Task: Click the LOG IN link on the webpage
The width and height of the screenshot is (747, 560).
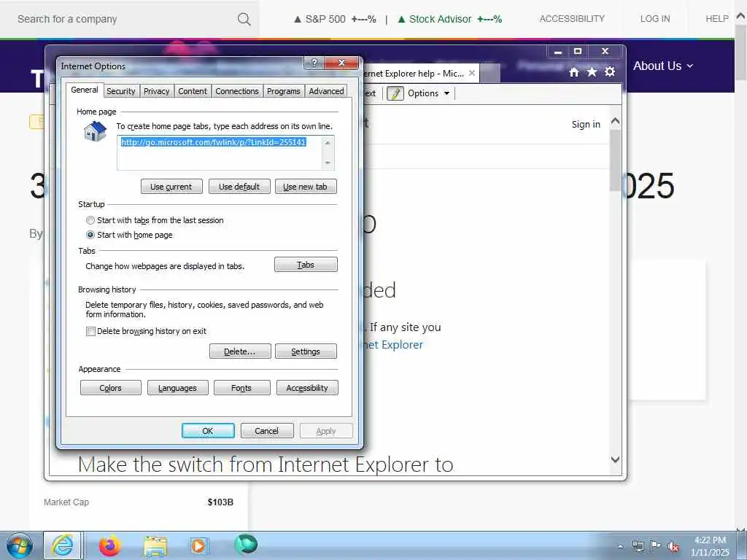Action: point(655,18)
